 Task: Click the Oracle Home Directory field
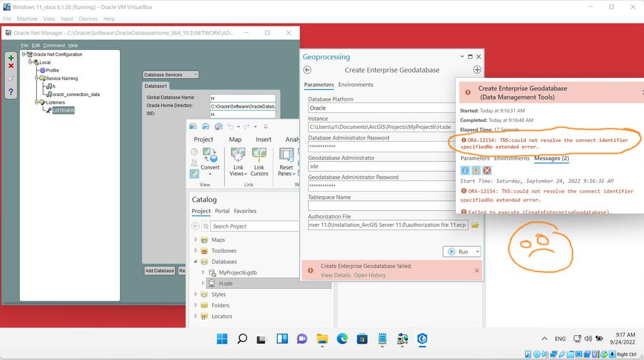[242, 106]
